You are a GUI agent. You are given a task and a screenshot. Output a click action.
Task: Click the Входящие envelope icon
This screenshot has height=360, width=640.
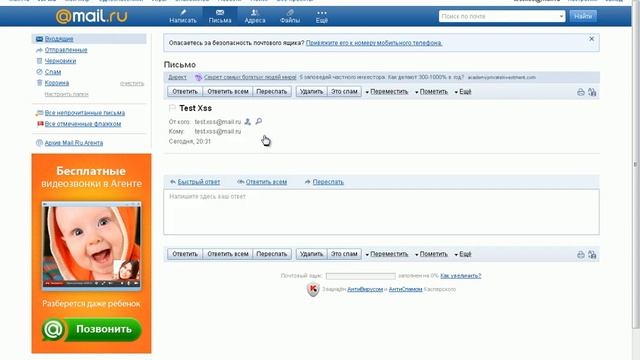click(39, 39)
